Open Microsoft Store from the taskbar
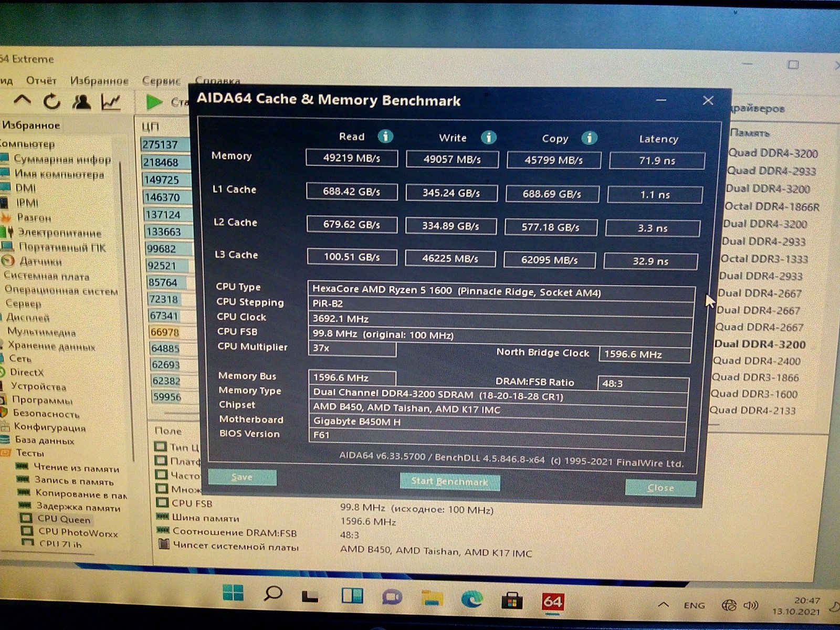The height and width of the screenshot is (630, 840). pos(512,600)
